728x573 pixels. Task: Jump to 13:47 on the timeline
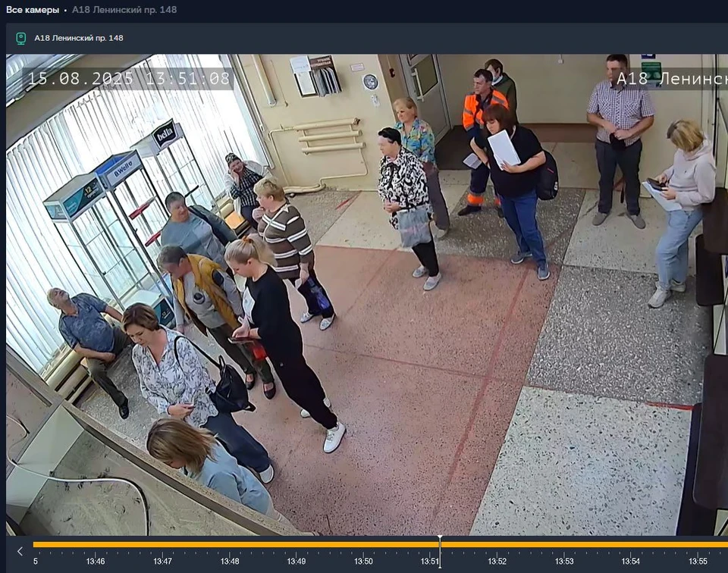point(162,562)
